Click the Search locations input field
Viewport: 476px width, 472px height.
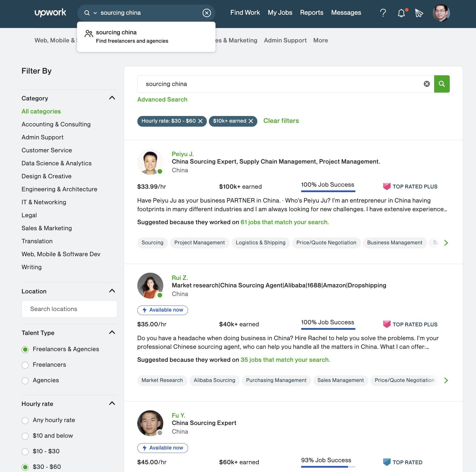click(70, 309)
